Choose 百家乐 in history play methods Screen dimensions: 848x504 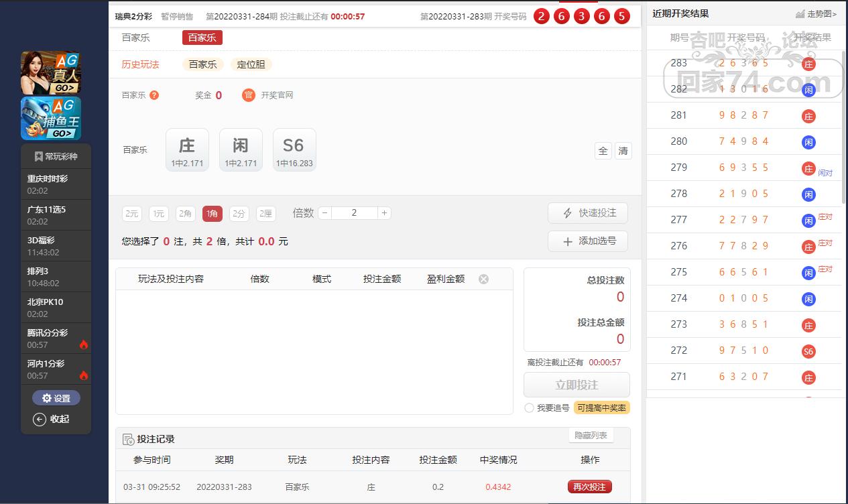click(202, 64)
